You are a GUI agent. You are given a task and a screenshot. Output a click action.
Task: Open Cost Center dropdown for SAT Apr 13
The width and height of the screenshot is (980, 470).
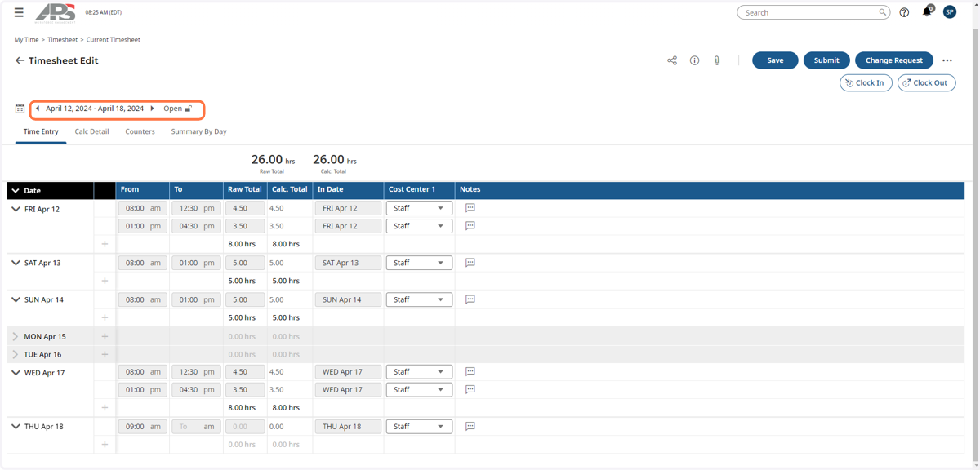click(x=419, y=263)
